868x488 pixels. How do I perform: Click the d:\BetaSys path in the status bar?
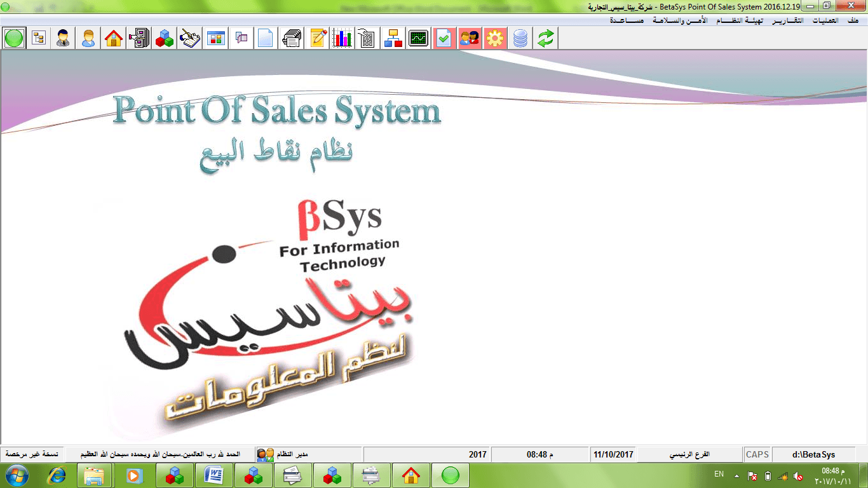(814, 454)
